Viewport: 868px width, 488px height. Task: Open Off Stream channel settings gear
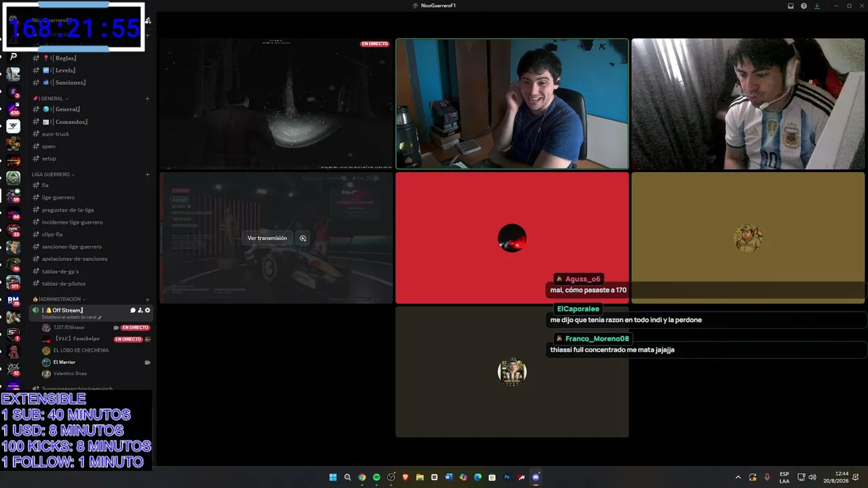click(x=148, y=310)
